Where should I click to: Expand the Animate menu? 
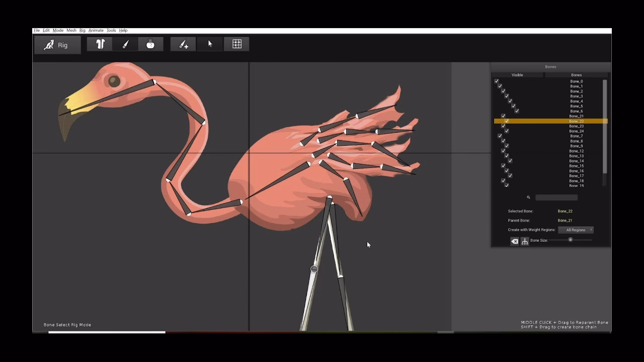[x=96, y=30]
